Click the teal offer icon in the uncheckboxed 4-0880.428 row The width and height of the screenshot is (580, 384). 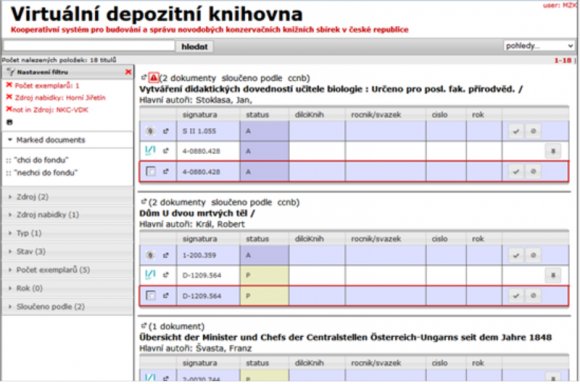pos(150,150)
